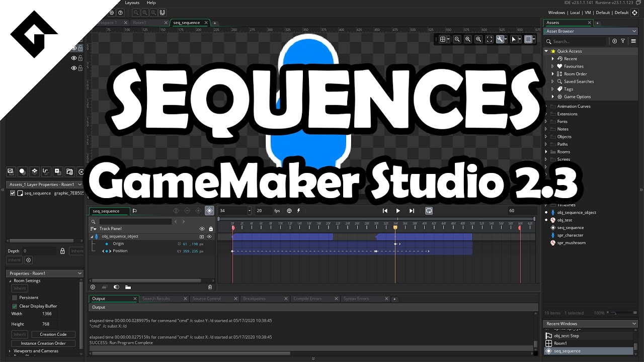Click the lightning bolt icon near fps
Image resolution: width=644 pixels, height=362 pixels.
coord(298,211)
